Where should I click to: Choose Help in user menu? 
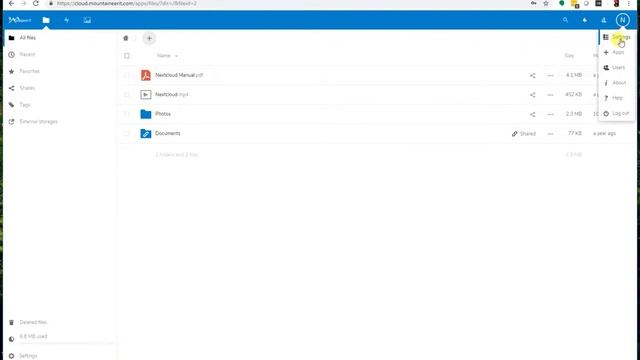(617, 98)
